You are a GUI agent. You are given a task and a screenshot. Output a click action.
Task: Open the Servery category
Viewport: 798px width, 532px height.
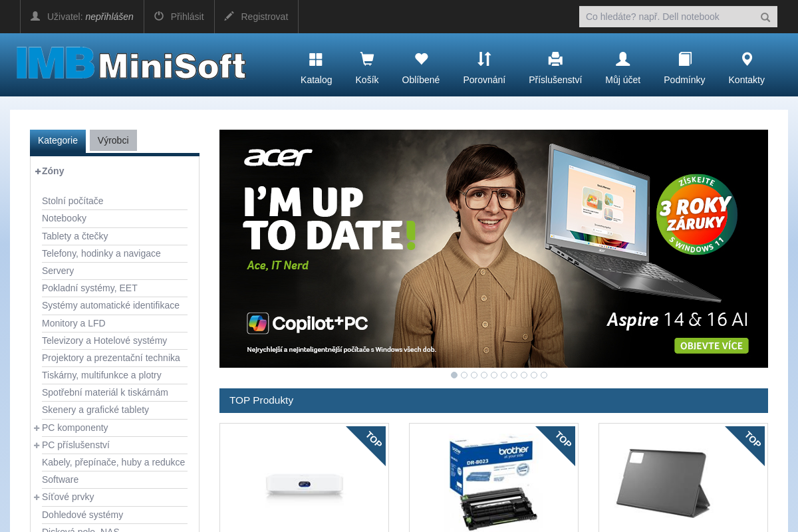(58, 271)
